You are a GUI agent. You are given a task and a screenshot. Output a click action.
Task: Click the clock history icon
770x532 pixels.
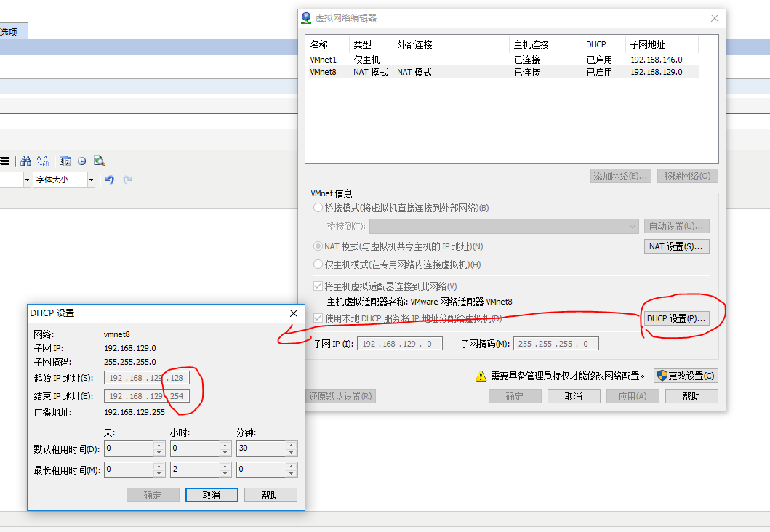(x=82, y=161)
